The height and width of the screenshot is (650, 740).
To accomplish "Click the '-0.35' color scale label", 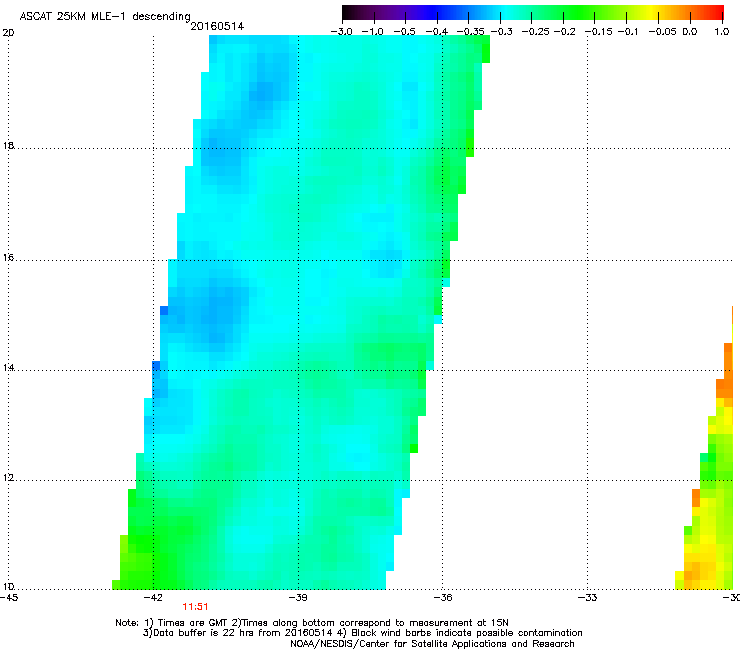I will pos(471,32).
